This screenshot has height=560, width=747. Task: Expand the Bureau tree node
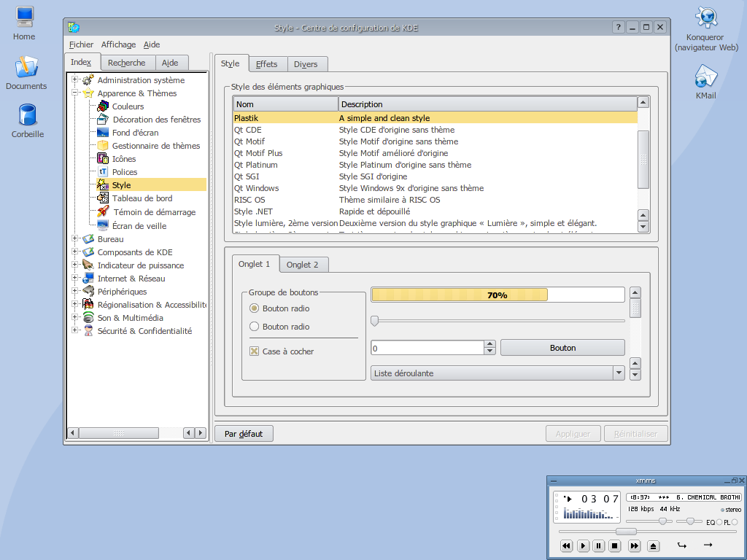pos(74,238)
